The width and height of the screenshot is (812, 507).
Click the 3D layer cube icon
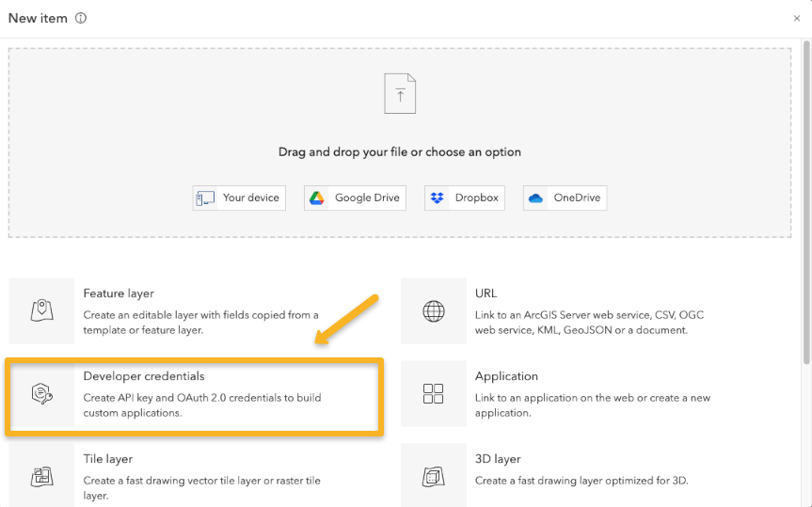(434, 477)
